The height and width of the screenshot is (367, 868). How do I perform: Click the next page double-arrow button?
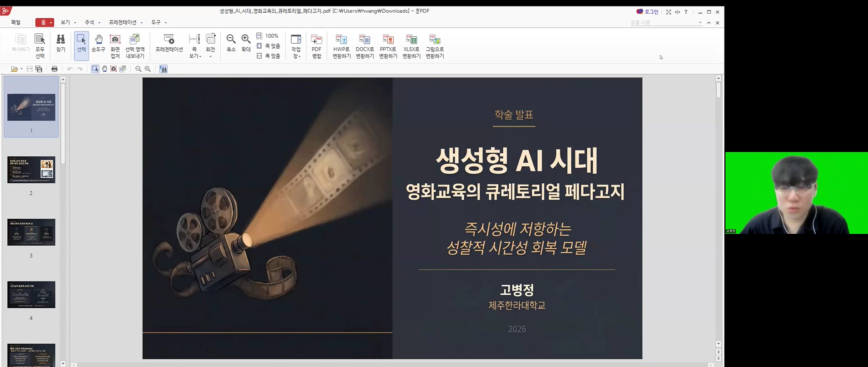[x=718, y=358]
